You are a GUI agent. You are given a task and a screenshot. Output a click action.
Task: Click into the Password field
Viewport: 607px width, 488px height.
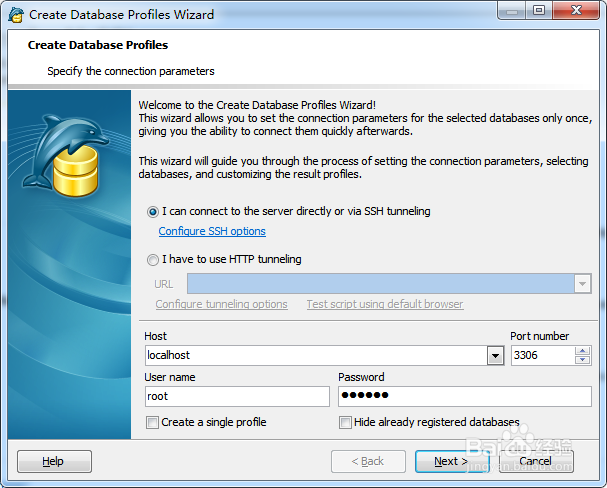click(x=465, y=396)
